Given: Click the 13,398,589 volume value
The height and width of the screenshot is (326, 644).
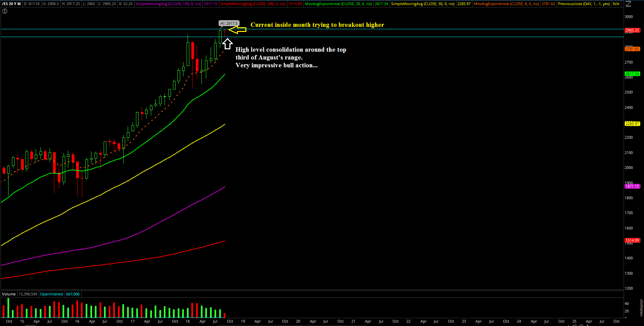Looking at the screenshot, I should (28, 294).
